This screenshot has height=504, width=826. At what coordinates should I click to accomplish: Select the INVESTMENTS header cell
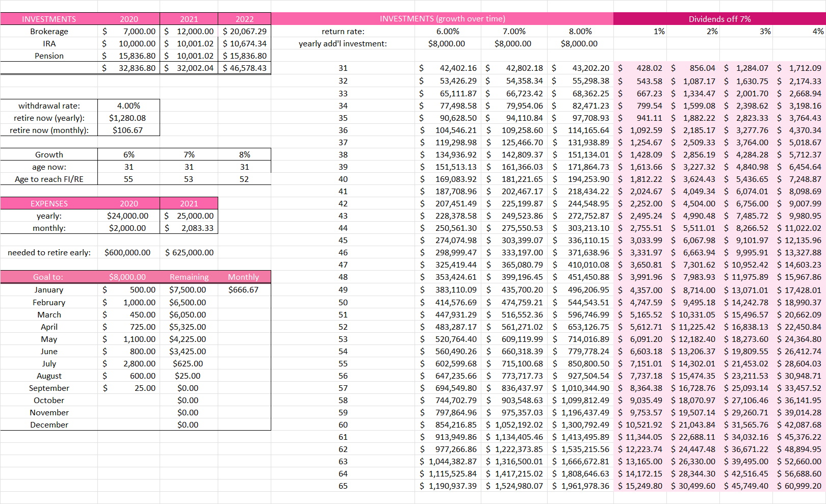coord(49,19)
